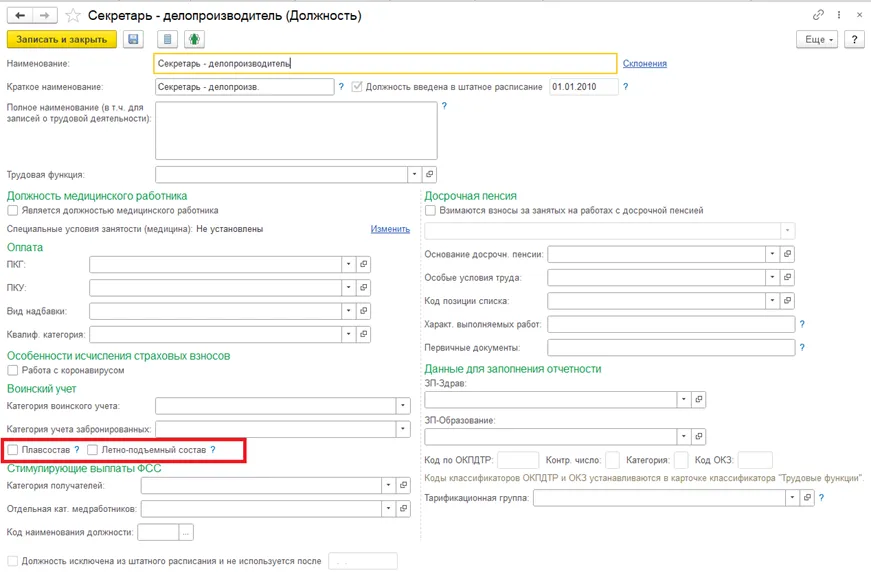Open the vertical dots window menu
871x584 pixels.
(839, 16)
